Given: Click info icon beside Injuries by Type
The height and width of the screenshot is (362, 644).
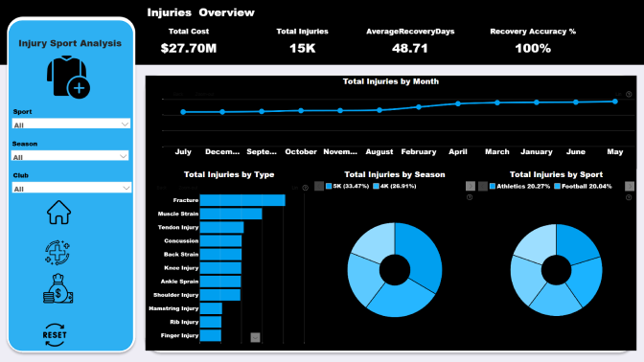Looking at the screenshot, I should 305,188.
